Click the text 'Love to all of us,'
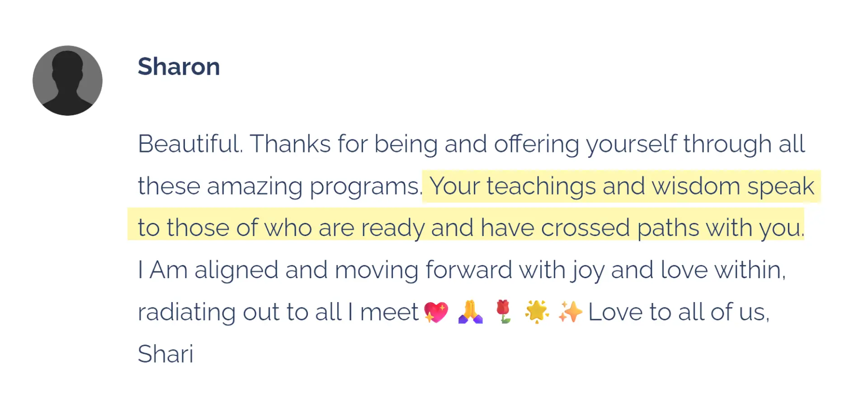Image resolution: width=868 pixels, height=407 pixels. [678, 312]
